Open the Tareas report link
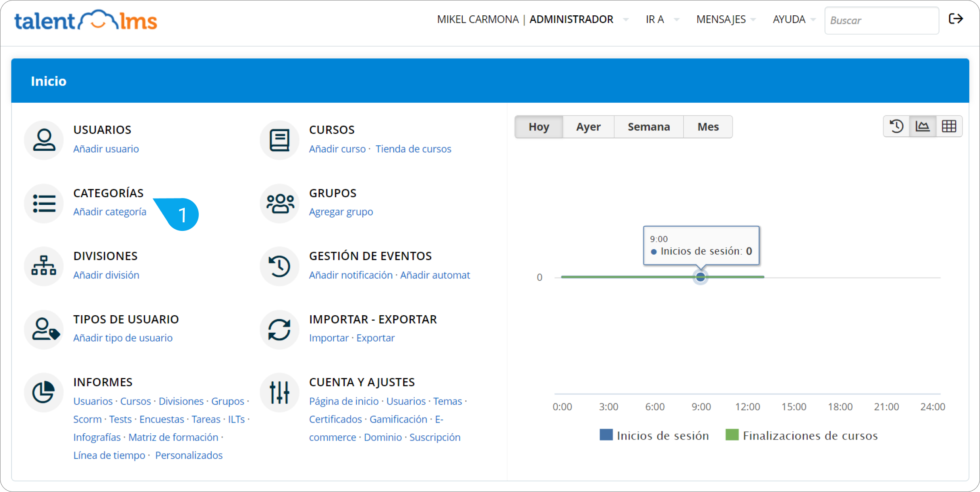 pos(206,419)
